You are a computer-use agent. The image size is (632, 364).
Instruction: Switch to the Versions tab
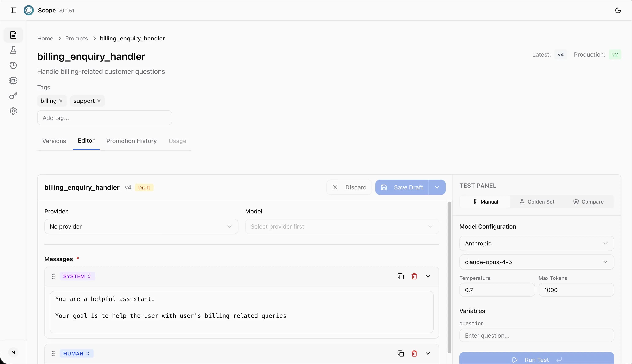point(54,141)
